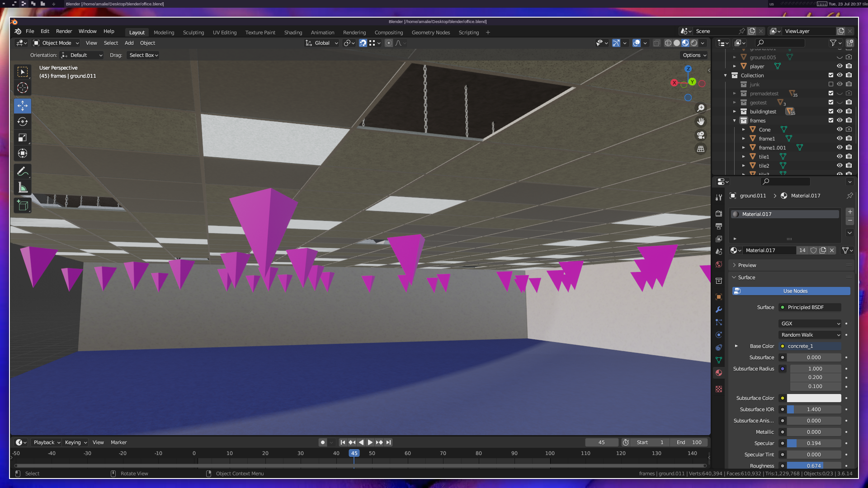Select the Measure tool
The height and width of the screenshot is (488, 868).
pyautogui.click(x=23, y=188)
